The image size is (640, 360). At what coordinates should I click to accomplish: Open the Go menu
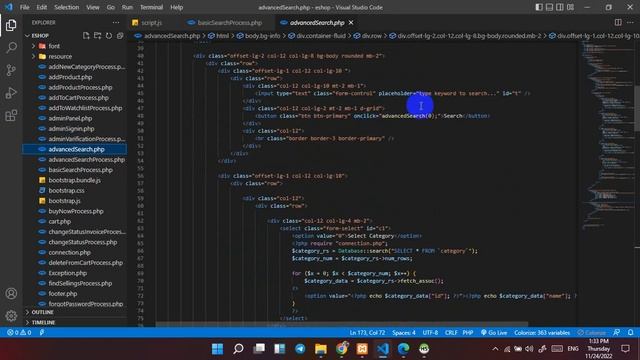pyautogui.click(x=111, y=7)
